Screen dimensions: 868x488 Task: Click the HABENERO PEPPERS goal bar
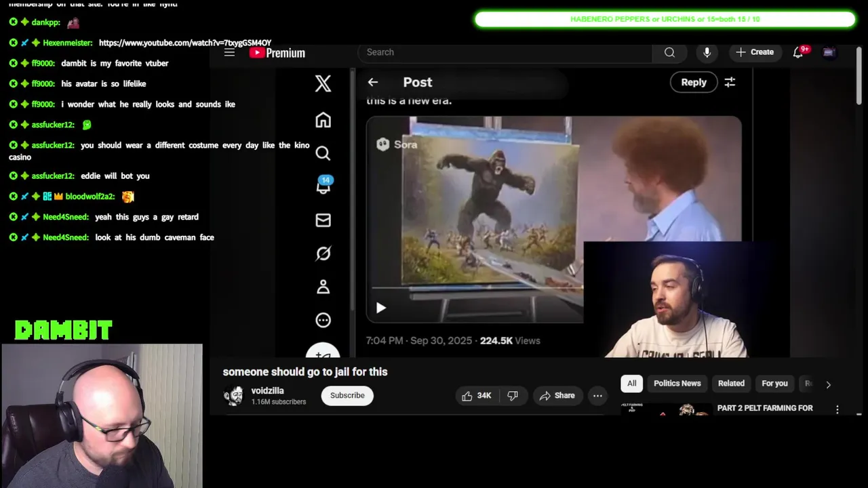[x=665, y=19]
